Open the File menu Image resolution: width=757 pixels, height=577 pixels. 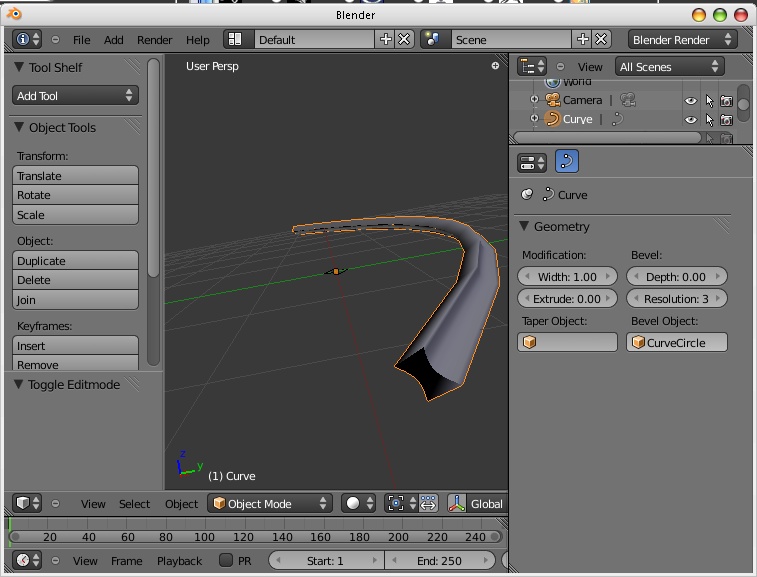click(82, 40)
